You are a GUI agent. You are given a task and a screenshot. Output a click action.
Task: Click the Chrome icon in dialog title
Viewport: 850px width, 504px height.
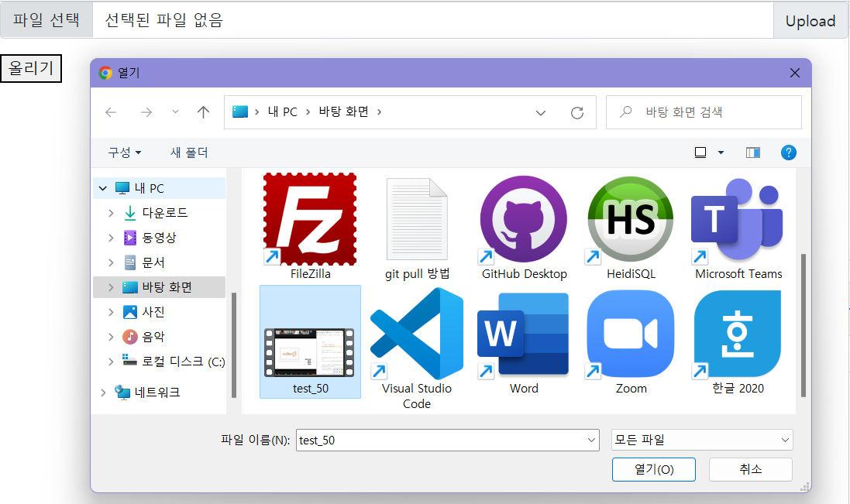coord(105,73)
